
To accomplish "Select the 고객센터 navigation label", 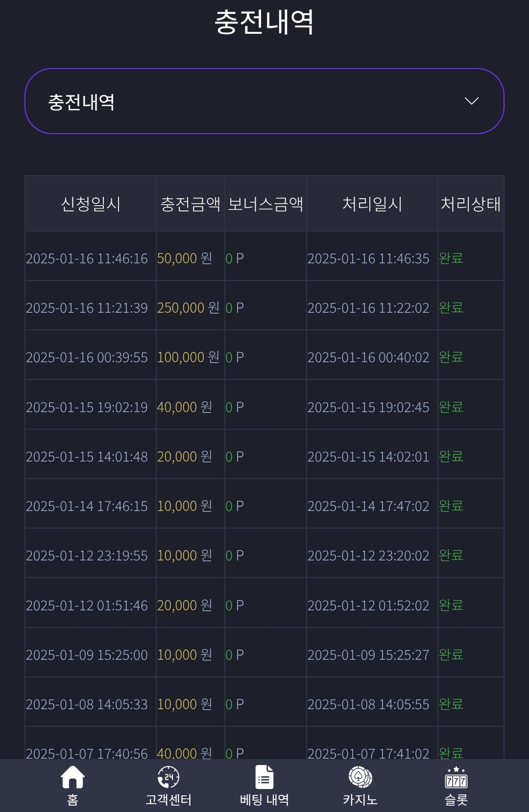I will click(168, 800).
